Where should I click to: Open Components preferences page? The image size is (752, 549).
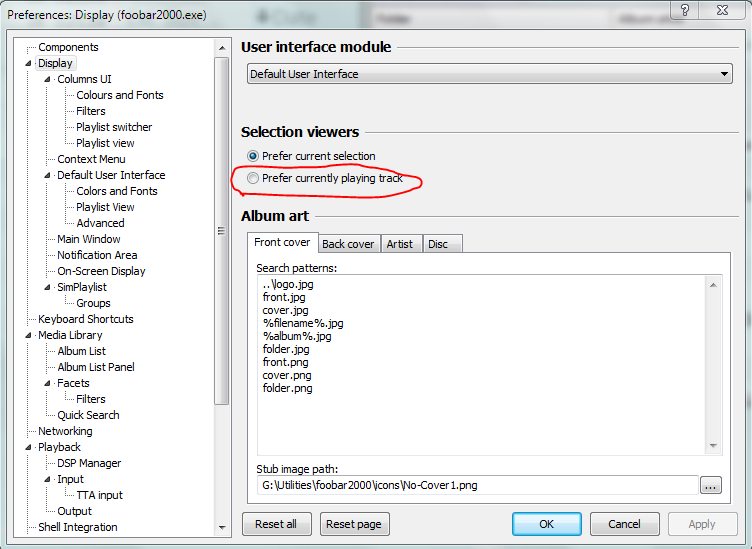68,47
